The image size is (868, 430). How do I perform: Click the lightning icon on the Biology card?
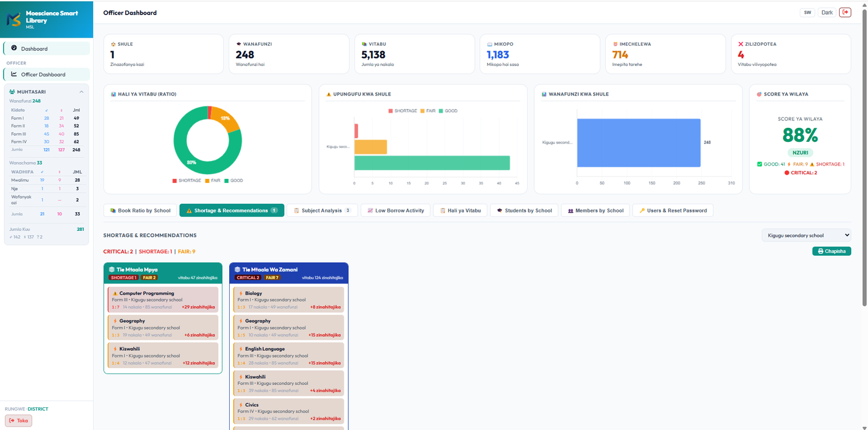(240, 293)
